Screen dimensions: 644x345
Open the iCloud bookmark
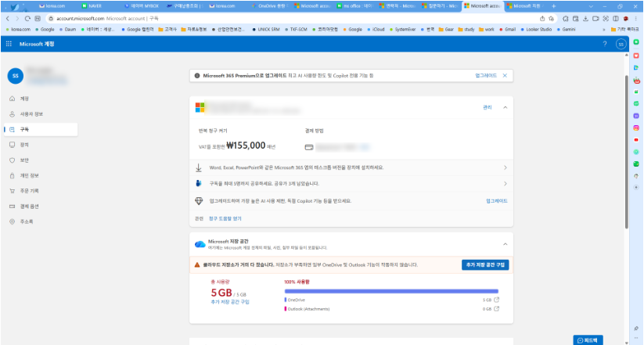tap(376, 30)
